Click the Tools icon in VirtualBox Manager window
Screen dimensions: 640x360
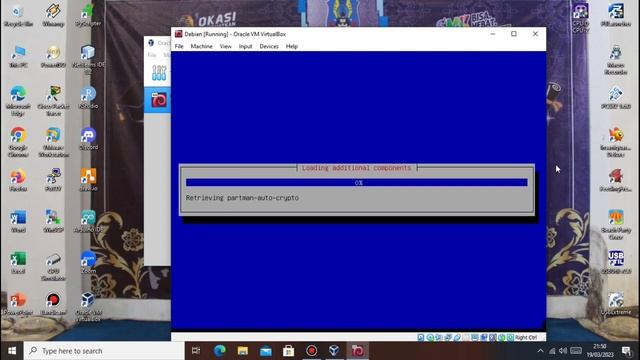point(159,73)
